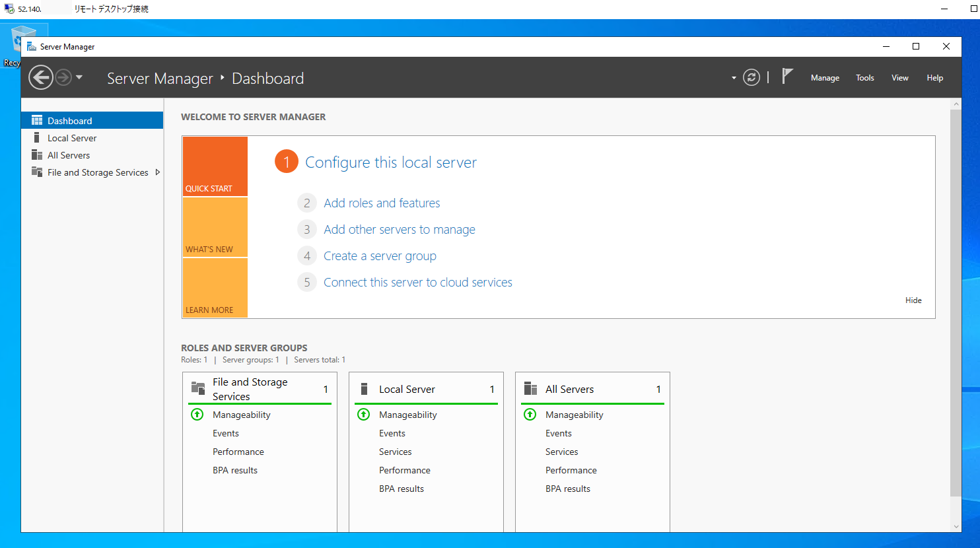
Task: Click File and Storage Services sidebar icon
Action: (37, 172)
